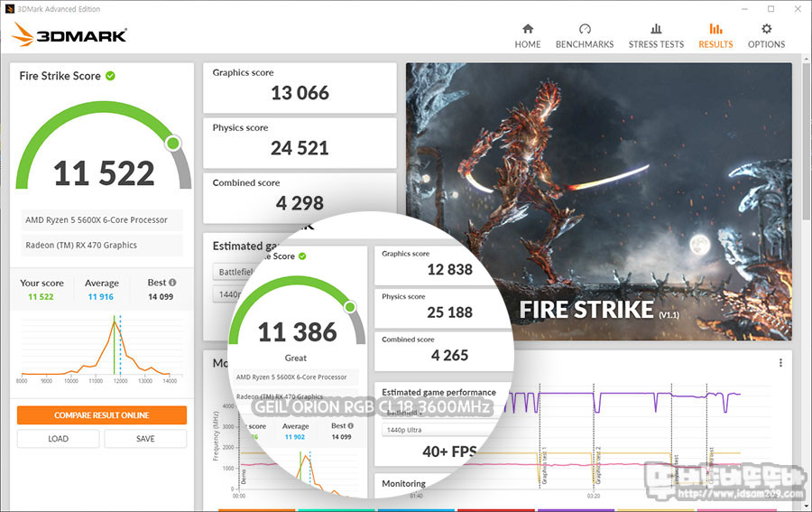Open the OPTIONS tab
Viewport: 812px width, 512px height.
click(766, 36)
